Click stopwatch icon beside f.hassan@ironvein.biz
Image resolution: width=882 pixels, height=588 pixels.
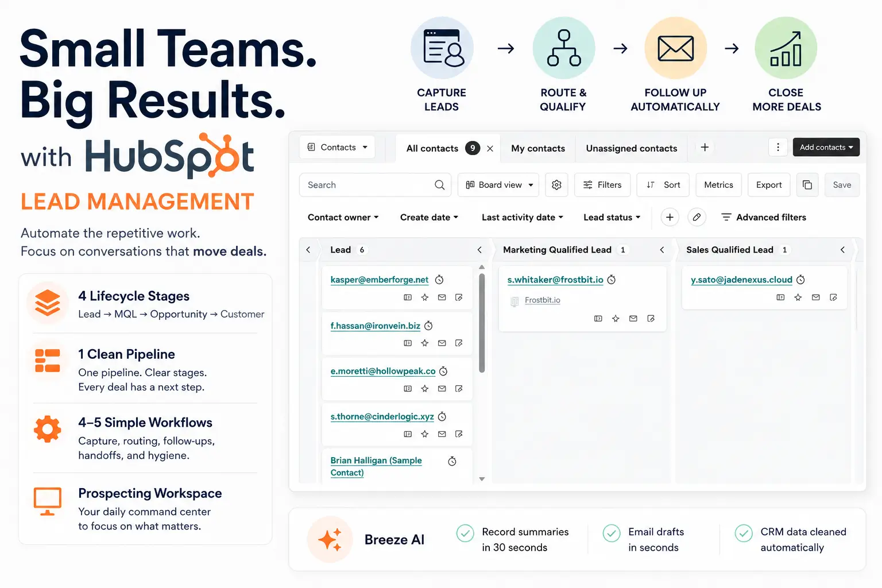point(428,326)
